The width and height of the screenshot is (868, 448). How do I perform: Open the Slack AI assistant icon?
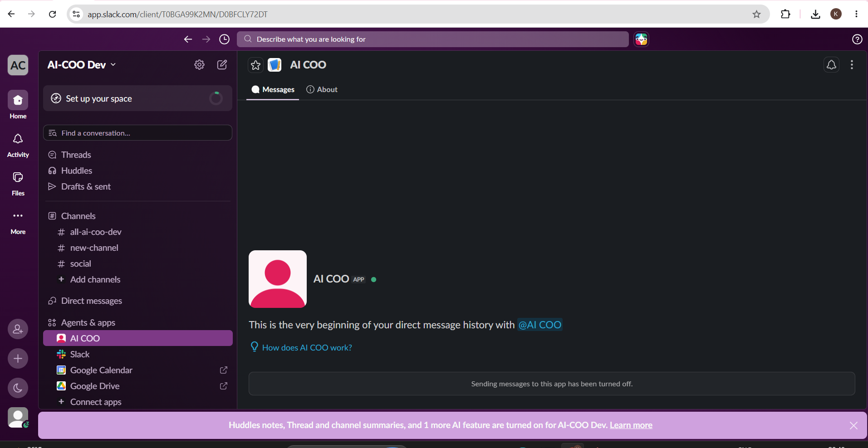641,39
